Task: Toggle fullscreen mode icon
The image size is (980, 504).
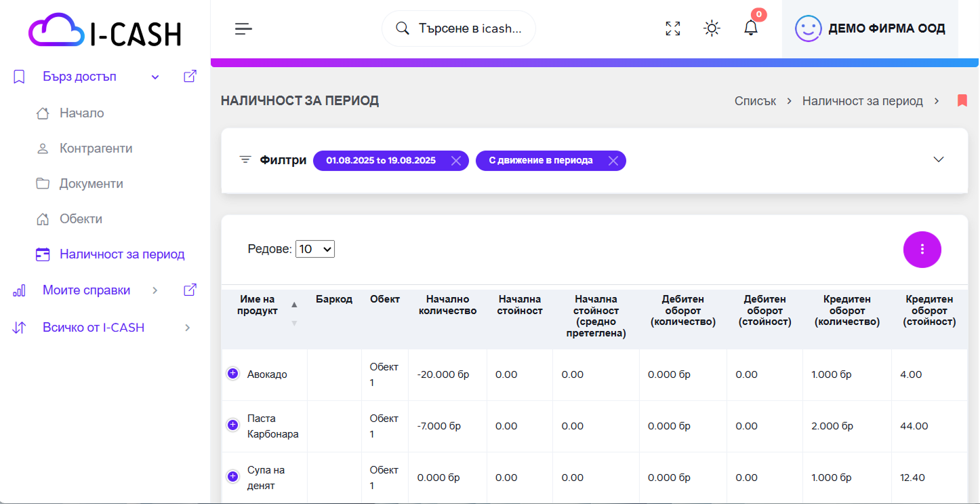Action: click(x=672, y=28)
